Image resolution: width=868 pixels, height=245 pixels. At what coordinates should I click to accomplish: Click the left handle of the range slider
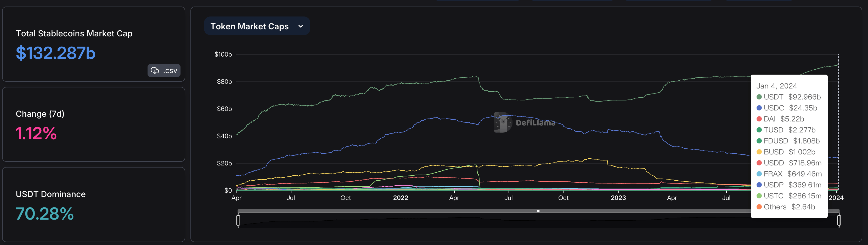coord(238,220)
